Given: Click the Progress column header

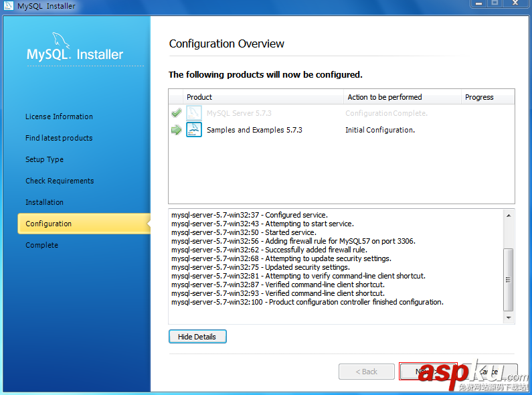Looking at the screenshot, I should (488, 97).
